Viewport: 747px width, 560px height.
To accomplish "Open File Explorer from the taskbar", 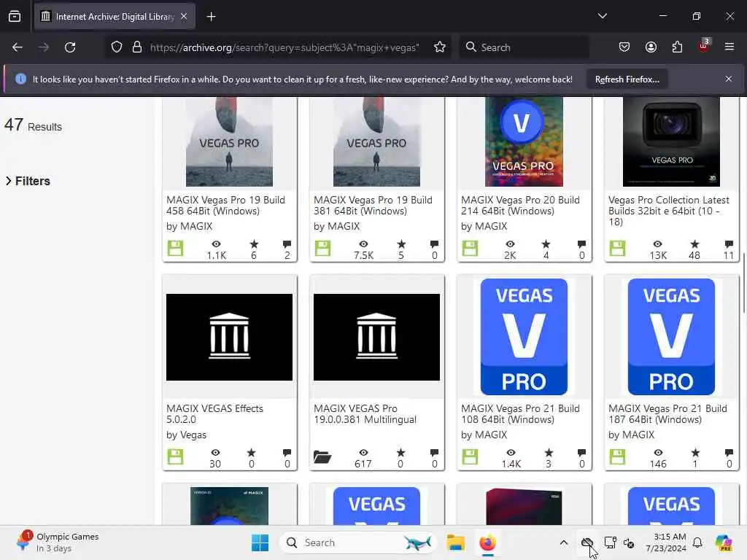I will click(x=455, y=542).
